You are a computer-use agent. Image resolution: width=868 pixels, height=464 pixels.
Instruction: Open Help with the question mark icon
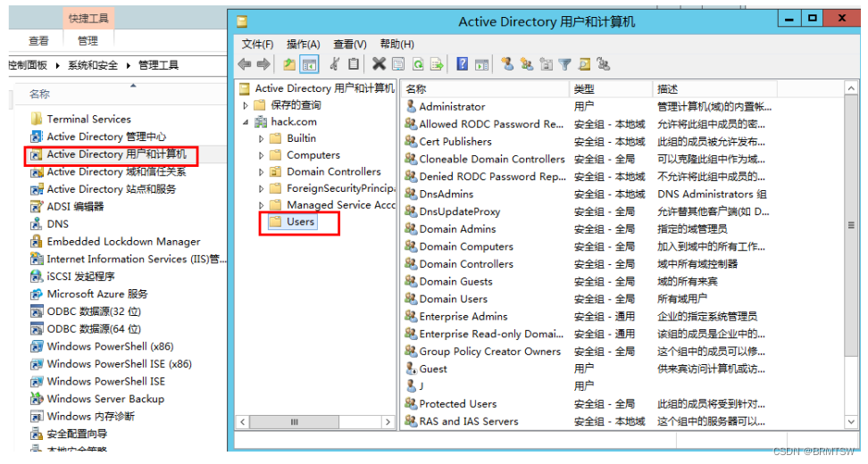pyautogui.click(x=463, y=64)
